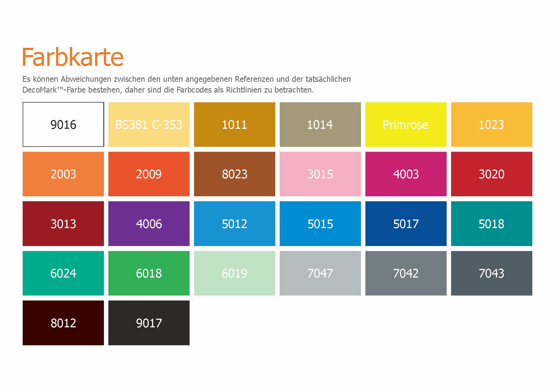Choose the 6019 pale green swatch
This screenshot has height=392, width=555.
coord(234,273)
